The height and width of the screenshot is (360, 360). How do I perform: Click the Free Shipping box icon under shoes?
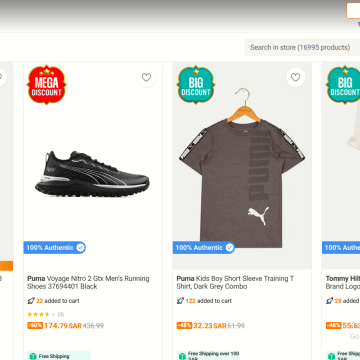33,356
